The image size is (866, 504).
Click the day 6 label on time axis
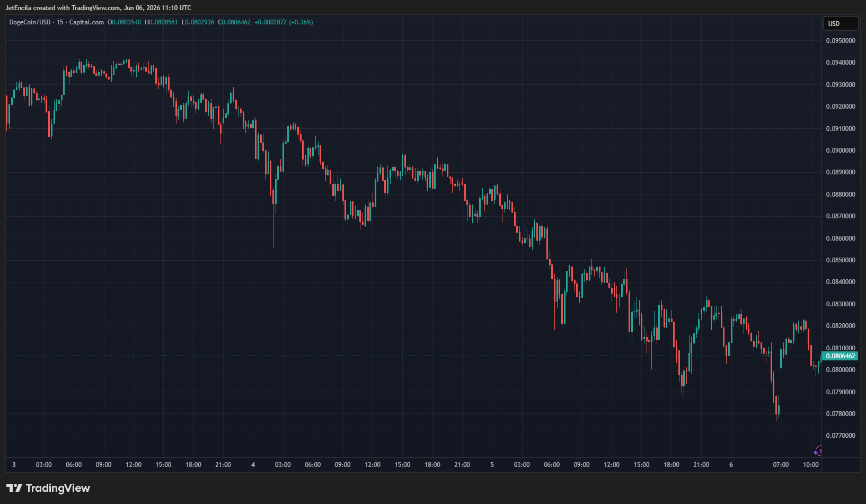click(x=731, y=465)
